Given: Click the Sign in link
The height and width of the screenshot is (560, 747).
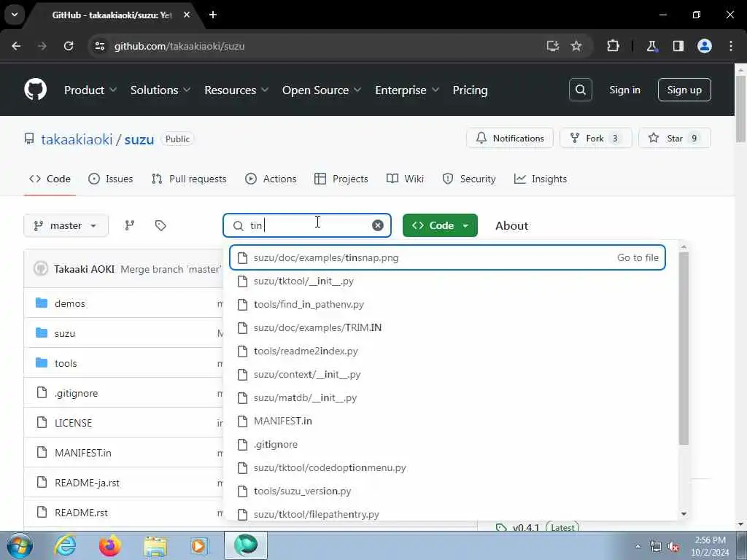Looking at the screenshot, I should (624, 90).
